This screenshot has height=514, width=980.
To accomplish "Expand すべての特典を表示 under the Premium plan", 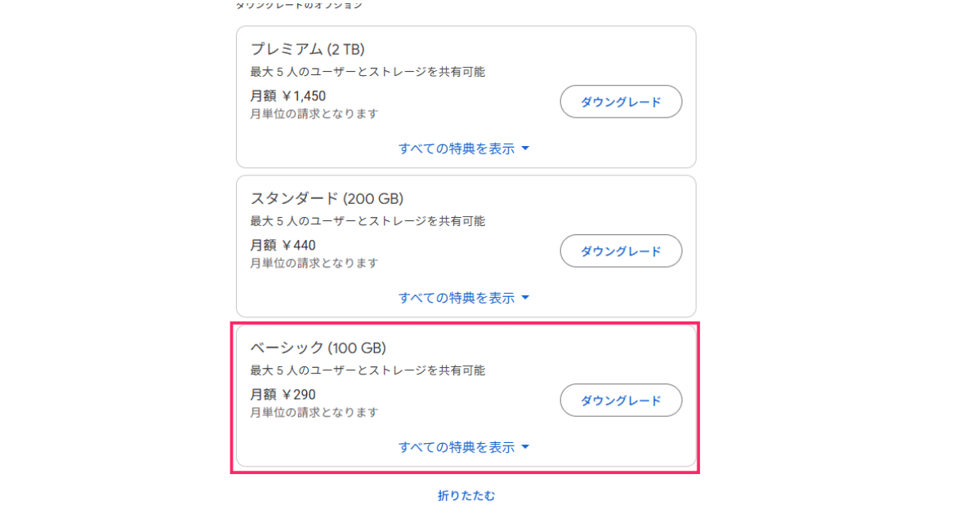I will [457, 148].
